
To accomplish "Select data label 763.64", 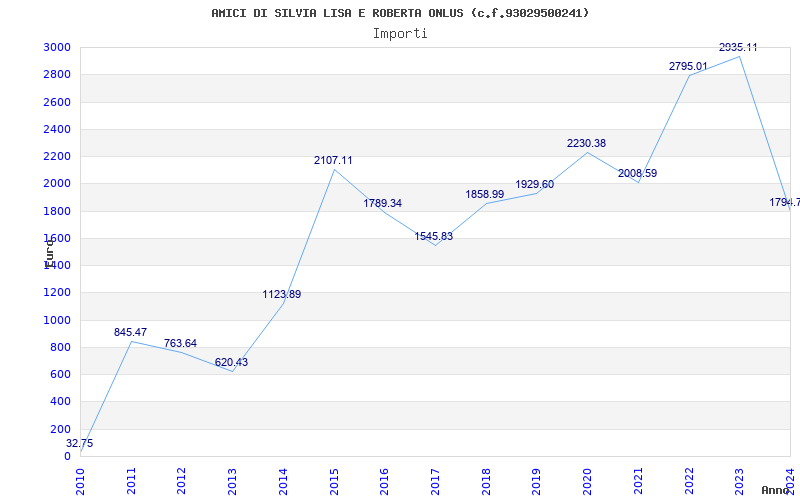I will [x=180, y=343].
